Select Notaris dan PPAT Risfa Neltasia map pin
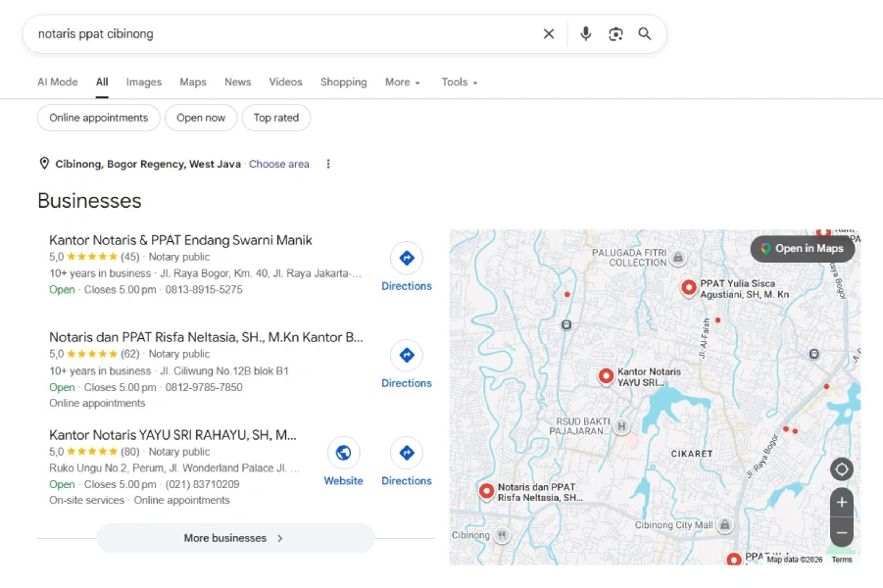 (486, 491)
